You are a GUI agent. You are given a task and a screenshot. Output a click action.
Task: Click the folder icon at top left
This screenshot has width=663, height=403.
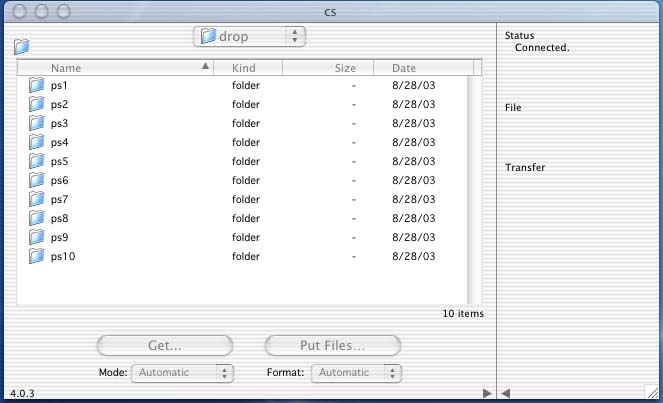pyautogui.click(x=22, y=47)
